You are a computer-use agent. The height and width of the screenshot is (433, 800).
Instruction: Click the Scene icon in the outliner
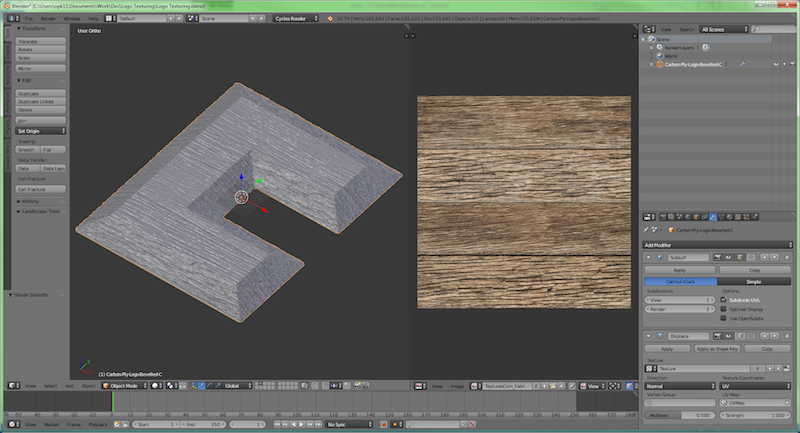650,39
